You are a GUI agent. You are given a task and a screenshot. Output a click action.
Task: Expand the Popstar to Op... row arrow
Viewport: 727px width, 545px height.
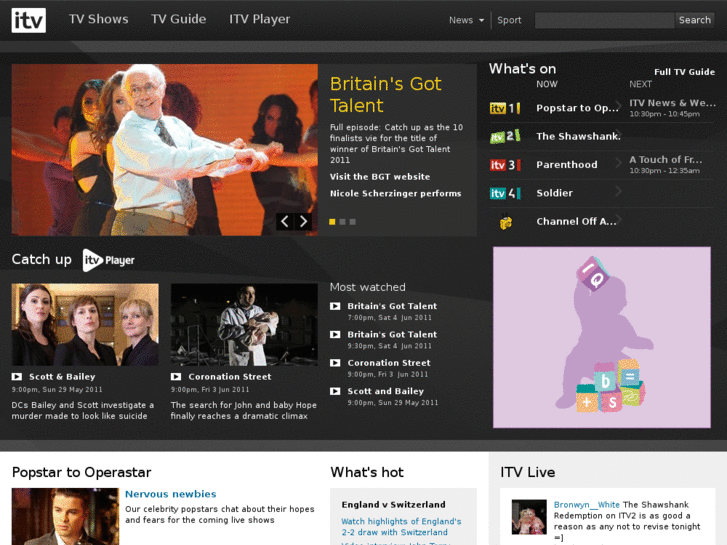coord(618,106)
